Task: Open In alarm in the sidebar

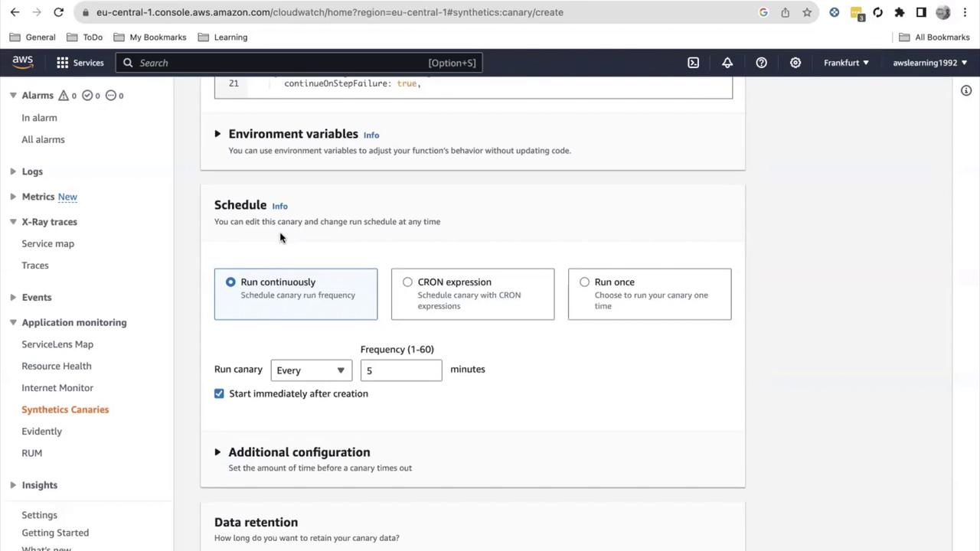Action: click(x=39, y=118)
